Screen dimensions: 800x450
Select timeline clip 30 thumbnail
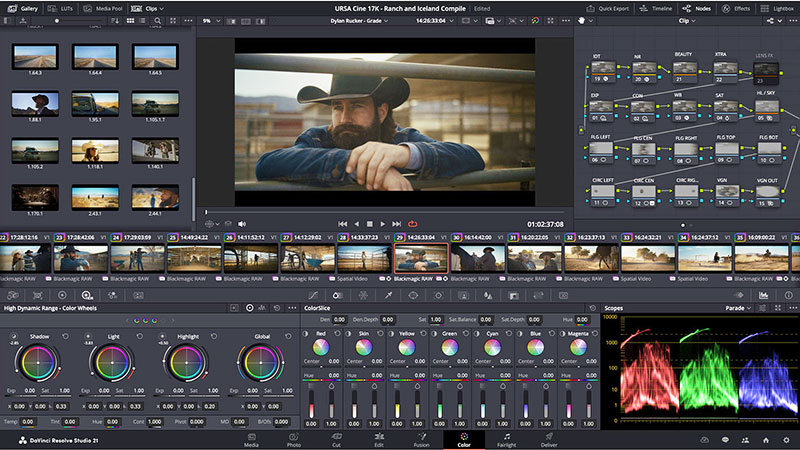pyautogui.click(x=478, y=258)
